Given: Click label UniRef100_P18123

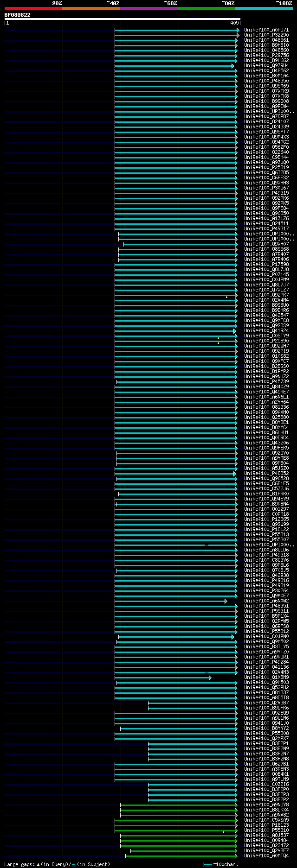Looking at the screenshot, I should 266,825.
